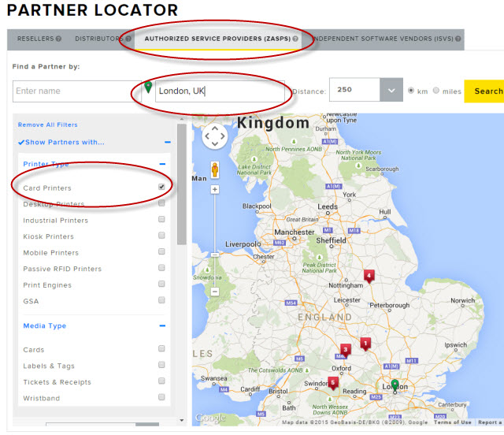Switch to Independent Software Vendors tab
The height and width of the screenshot is (435, 504).
pos(384,39)
